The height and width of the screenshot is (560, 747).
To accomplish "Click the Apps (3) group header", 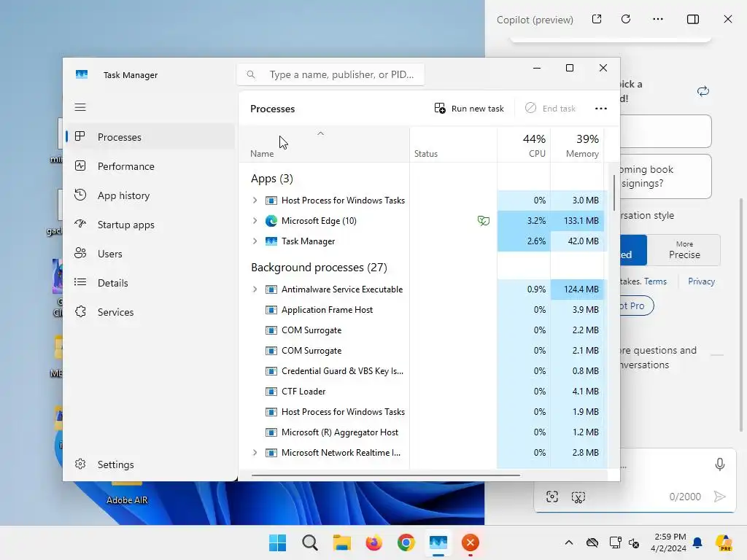I will 272,179.
